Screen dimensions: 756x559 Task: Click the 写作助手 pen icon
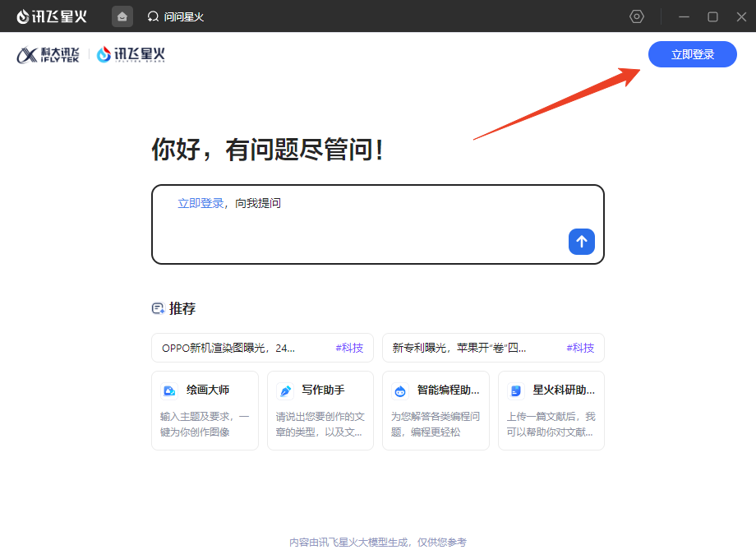[x=285, y=390]
